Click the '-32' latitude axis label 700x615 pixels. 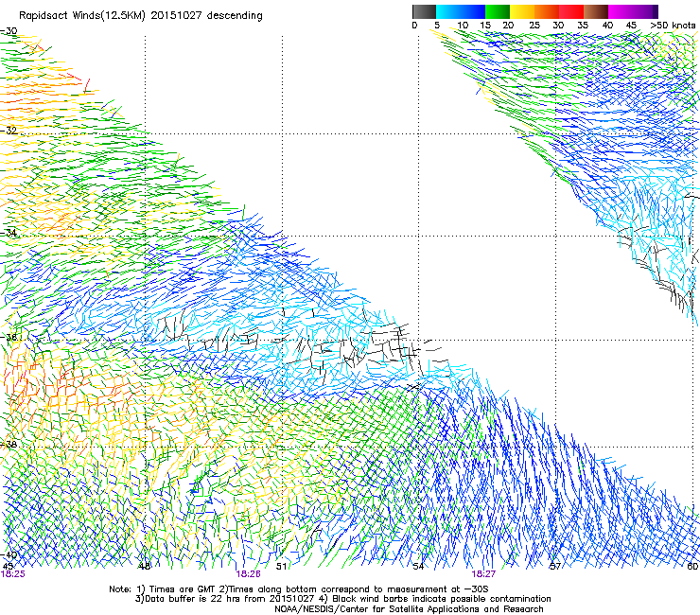click(9, 131)
